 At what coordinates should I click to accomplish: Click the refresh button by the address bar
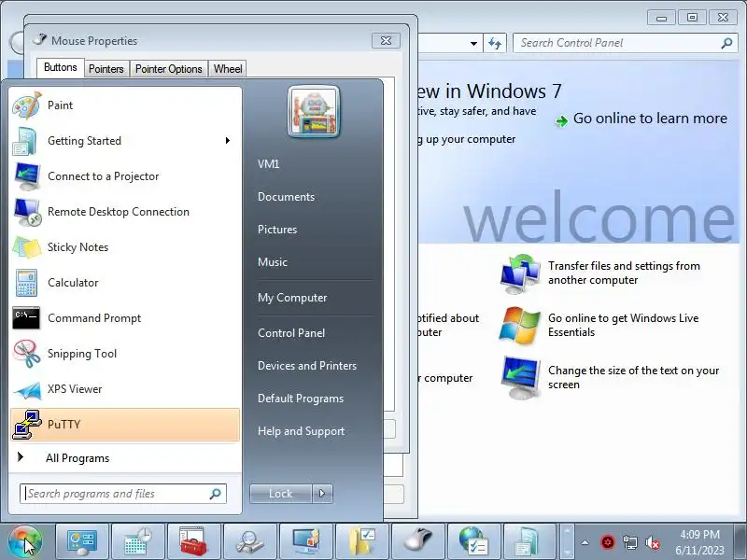coord(495,43)
